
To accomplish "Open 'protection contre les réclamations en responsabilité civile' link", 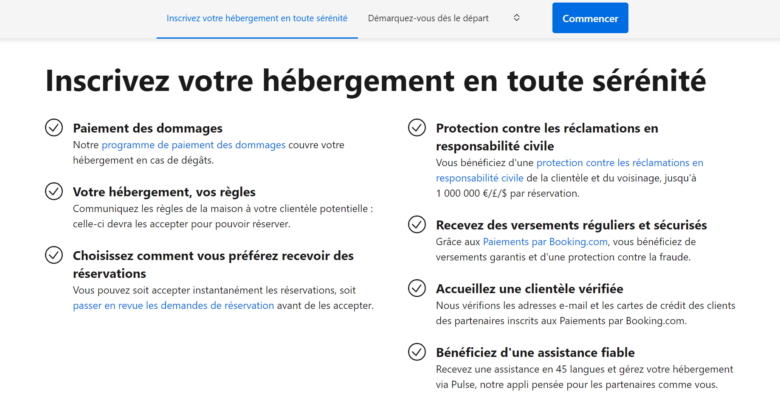I will click(570, 170).
